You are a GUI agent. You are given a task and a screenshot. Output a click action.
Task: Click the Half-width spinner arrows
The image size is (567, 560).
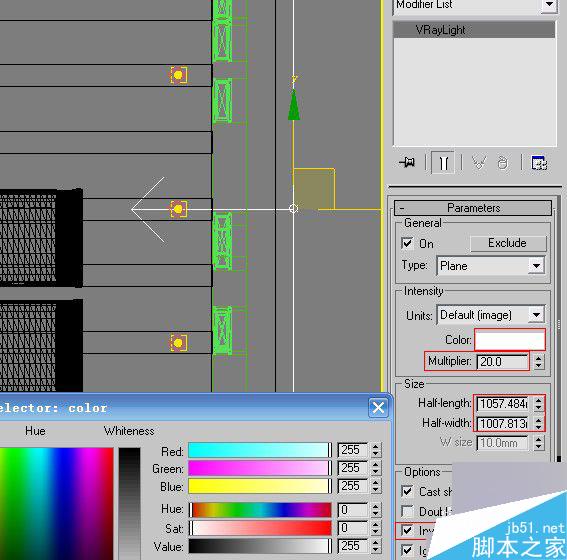coord(538,423)
